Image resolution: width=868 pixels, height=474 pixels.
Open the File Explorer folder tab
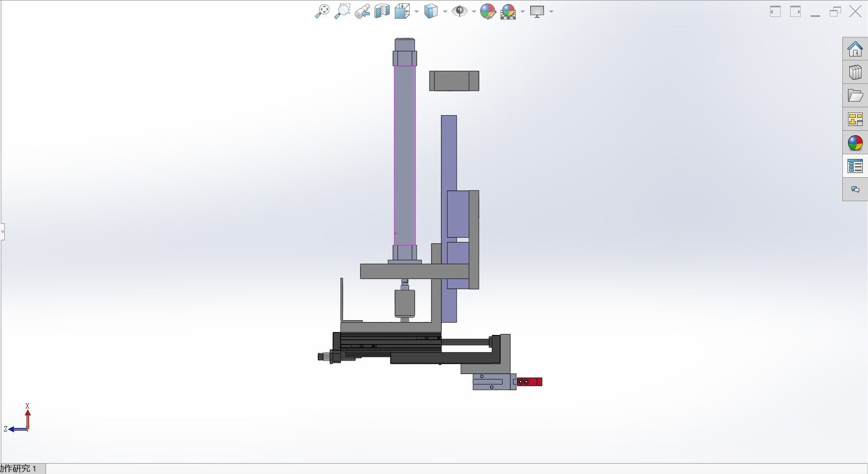(x=855, y=96)
